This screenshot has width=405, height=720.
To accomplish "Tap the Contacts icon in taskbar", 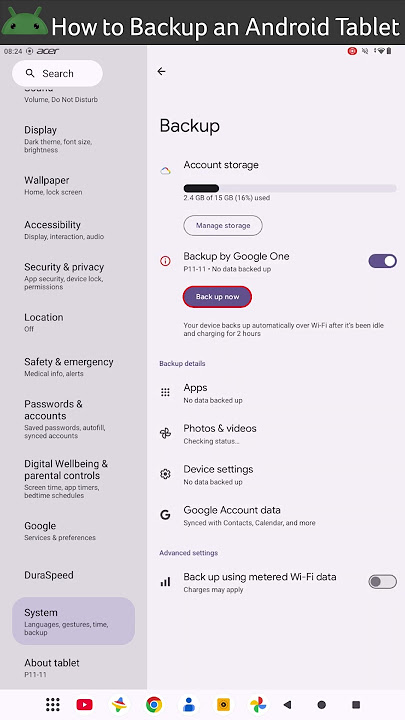I will pyautogui.click(x=189, y=704).
